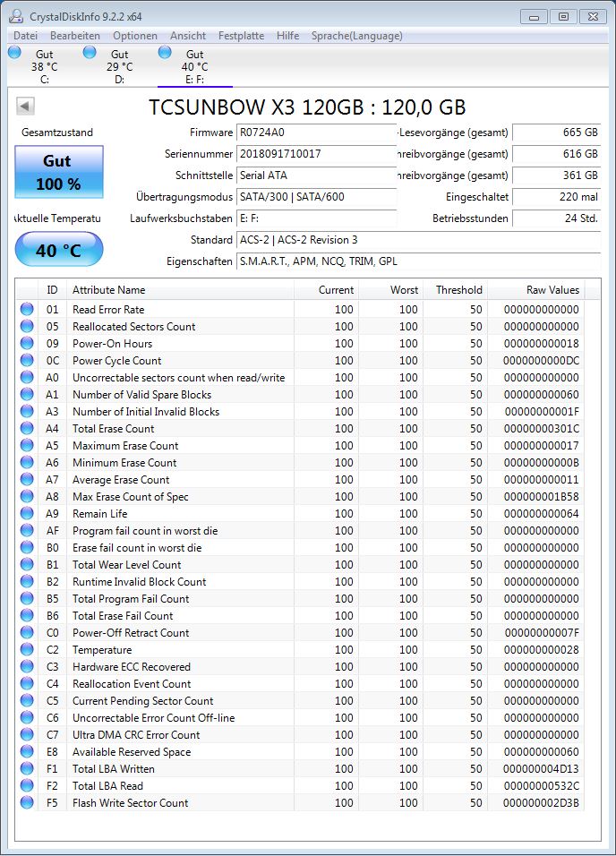The width and height of the screenshot is (616, 856).
Task: Open the Optionen menu
Action: 135,36
